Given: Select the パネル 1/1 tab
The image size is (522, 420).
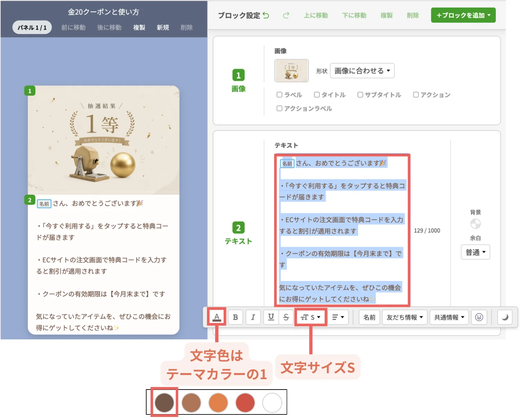Looking at the screenshot, I should click(32, 27).
